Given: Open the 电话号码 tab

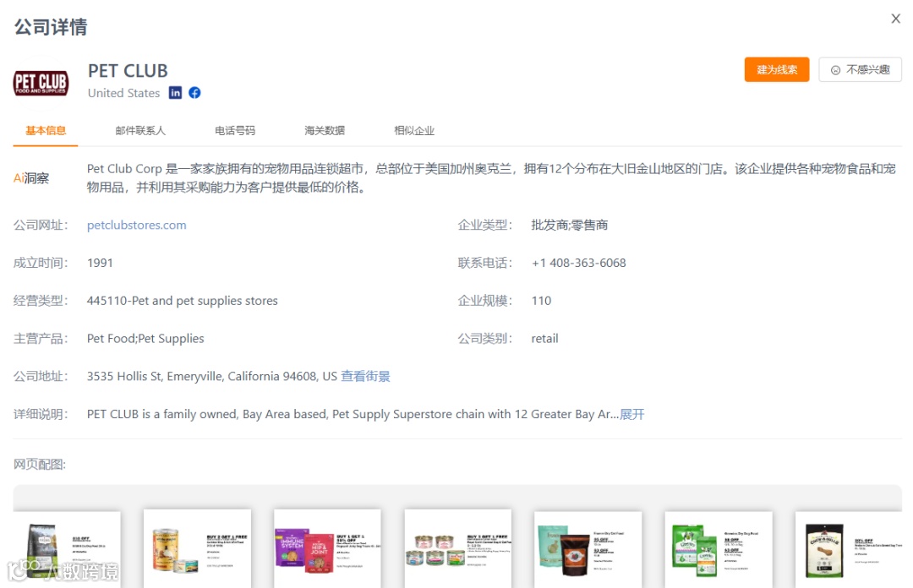Looking at the screenshot, I should tap(235, 130).
